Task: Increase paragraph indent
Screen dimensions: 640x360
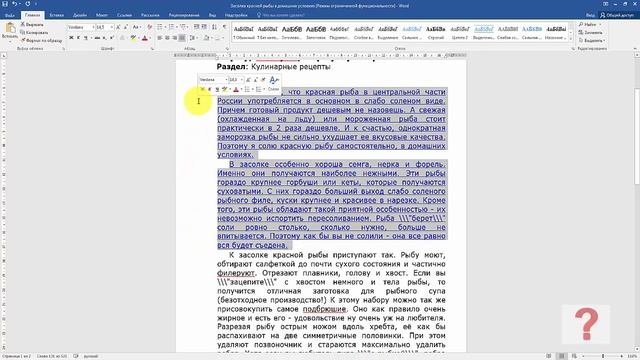Action: [204, 27]
